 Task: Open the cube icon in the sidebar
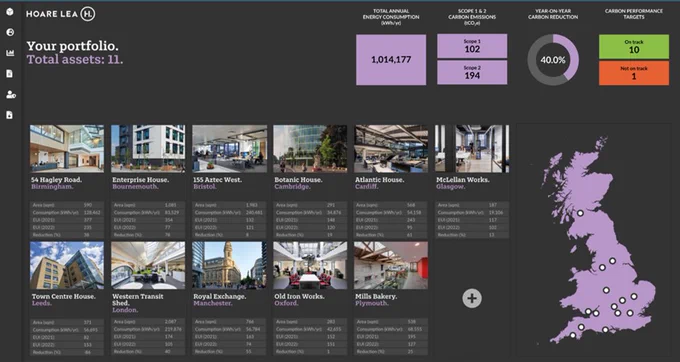pyautogui.click(x=10, y=12)
